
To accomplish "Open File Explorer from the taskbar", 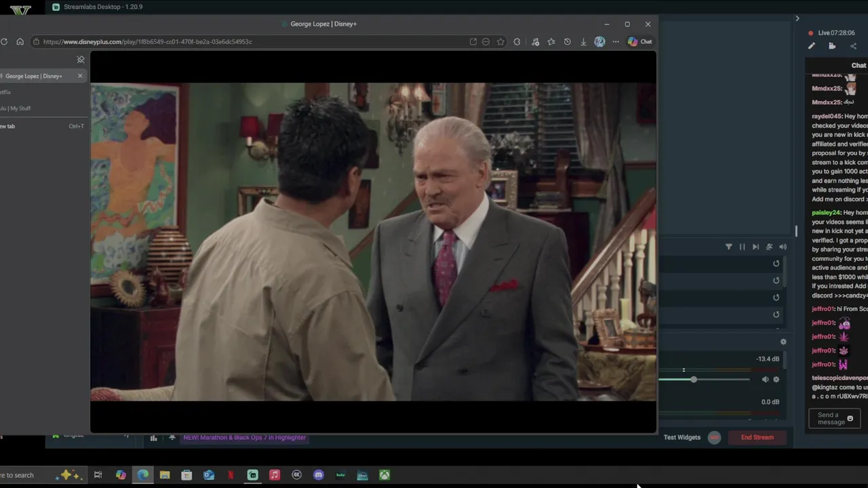I will pos(165,475).
